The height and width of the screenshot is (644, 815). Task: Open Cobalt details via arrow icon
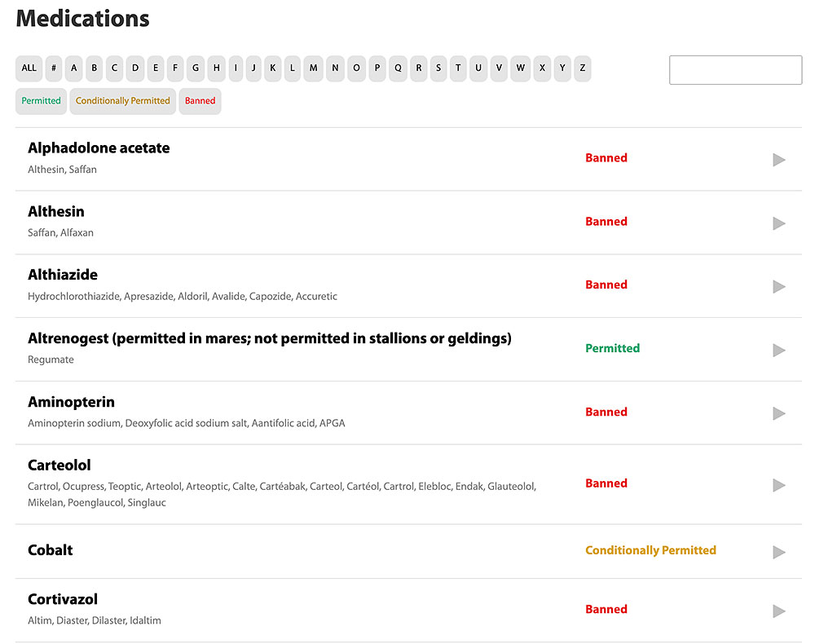click(x=778, y=552)
